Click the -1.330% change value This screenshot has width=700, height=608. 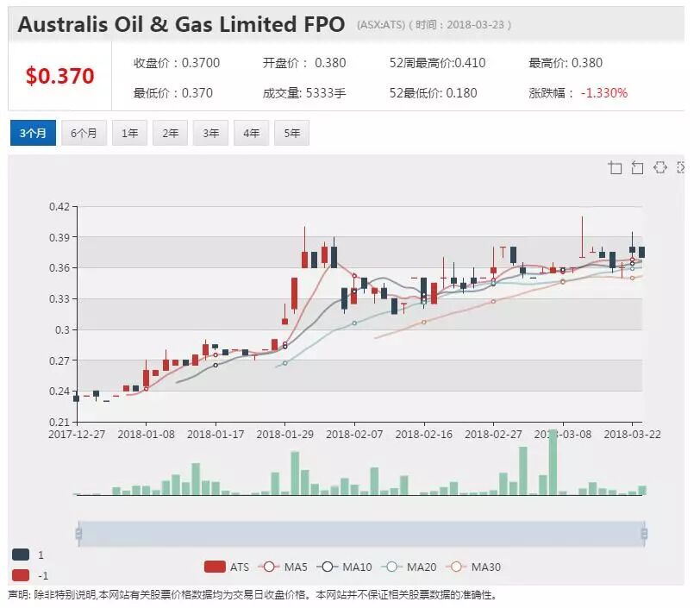coord(604,93)
